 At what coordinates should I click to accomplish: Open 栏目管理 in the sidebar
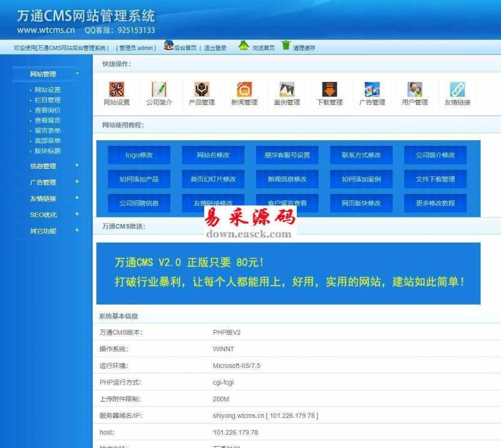click(48, 100)
